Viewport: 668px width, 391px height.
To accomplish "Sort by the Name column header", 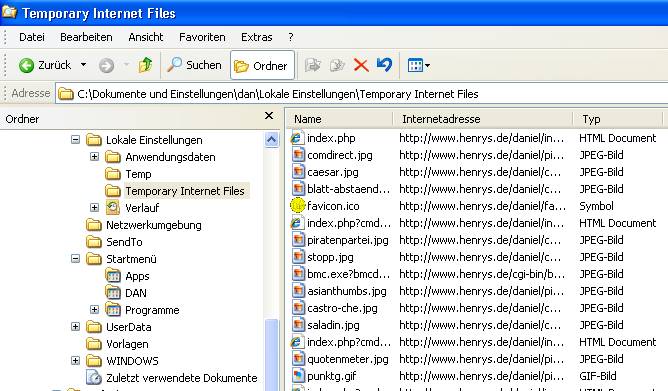I will point(339,119).
